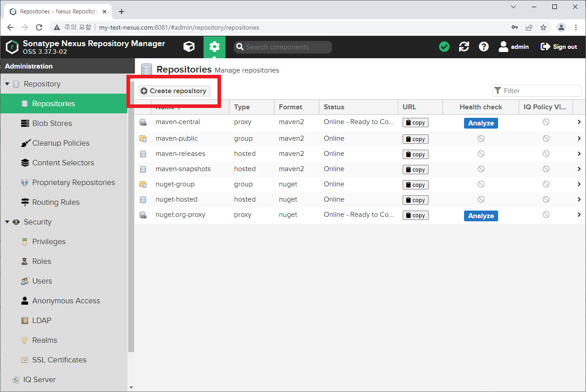Click the Create repository button
Viewport: 586px width, 392px height.
pyautogui.click(x=174, y=91)
